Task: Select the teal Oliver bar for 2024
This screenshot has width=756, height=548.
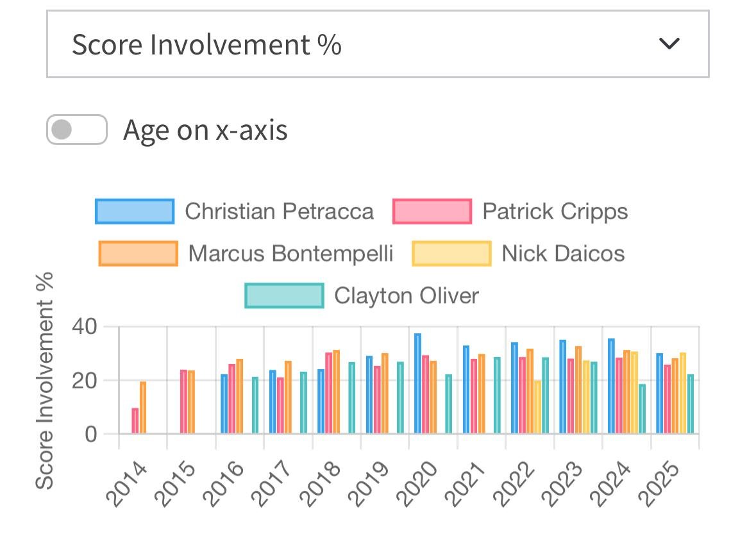Action: [x=643, y=409]
